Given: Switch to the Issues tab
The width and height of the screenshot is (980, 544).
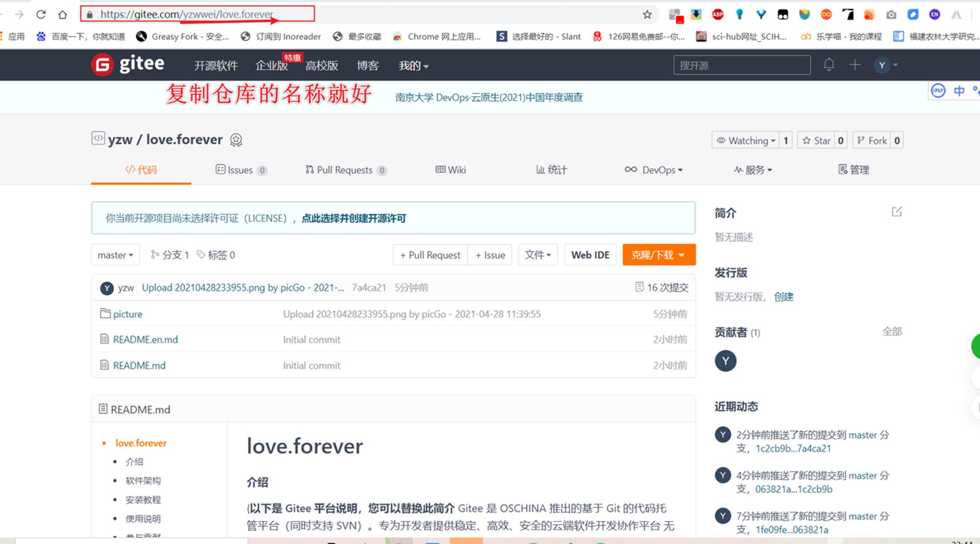Looking at the screenshot, I should click(241, 170).
